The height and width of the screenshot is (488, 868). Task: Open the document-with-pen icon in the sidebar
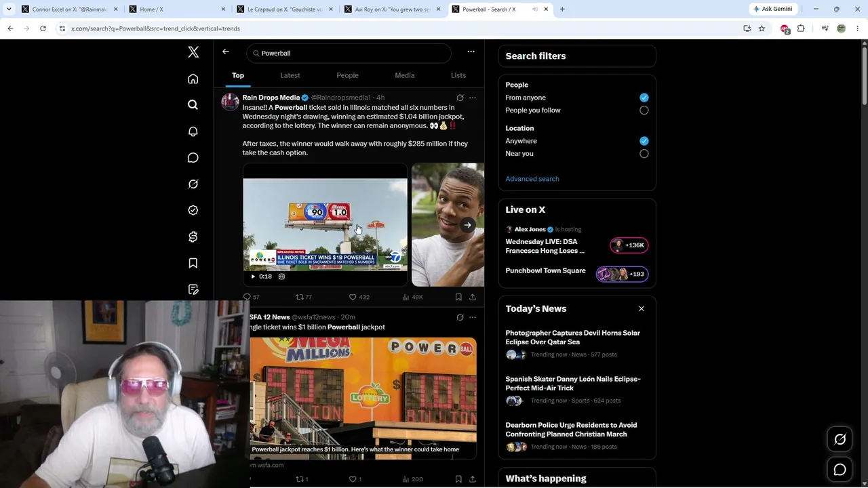tap(193, 289)
